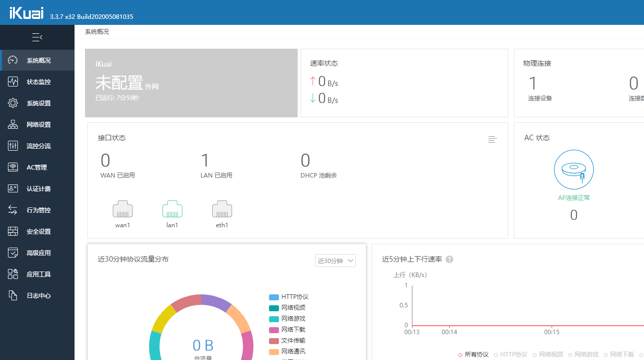This screenshot has height=360, width=644.
Task: Expand the 网络设置 sidebar menu
Action: 38,125
